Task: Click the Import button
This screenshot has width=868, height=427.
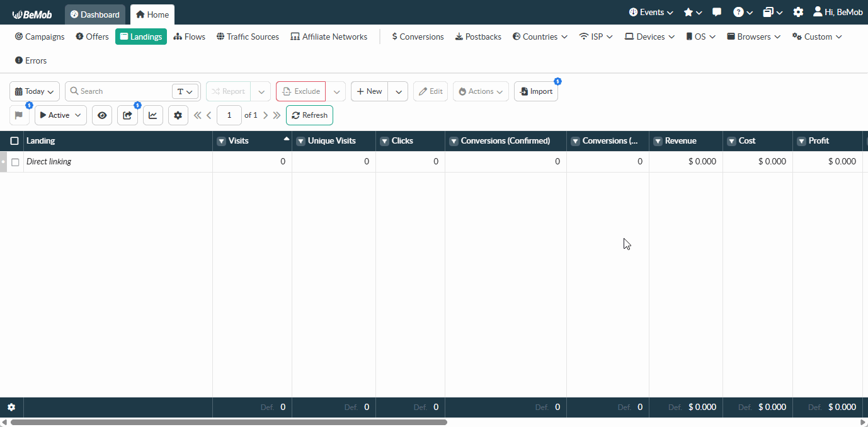Action: pyautogui.click(x=536, y=91)
